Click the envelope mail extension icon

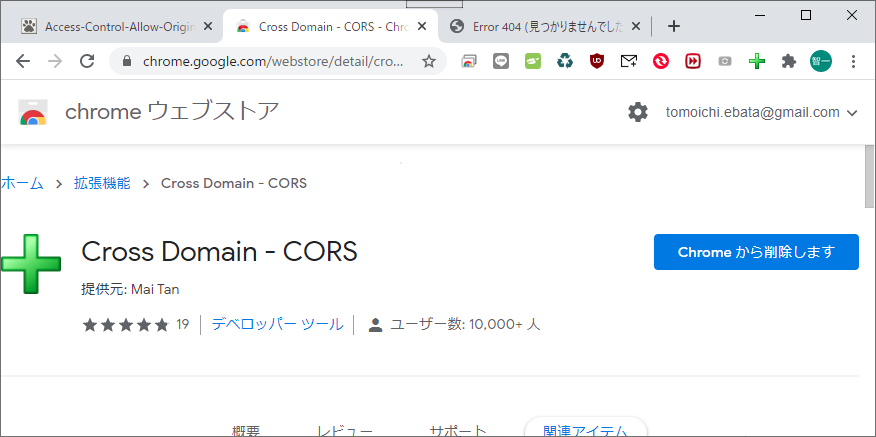pos(628,61)
